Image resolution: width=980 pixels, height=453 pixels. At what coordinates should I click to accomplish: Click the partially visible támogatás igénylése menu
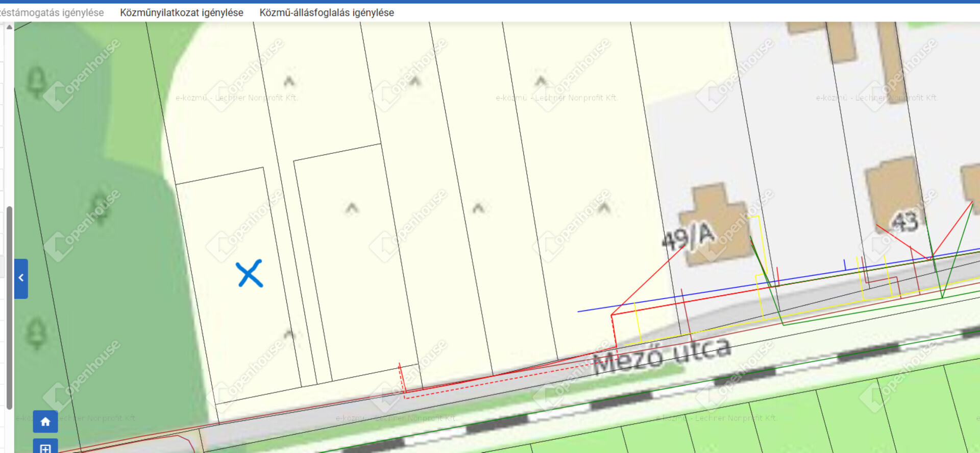(52, 12)
